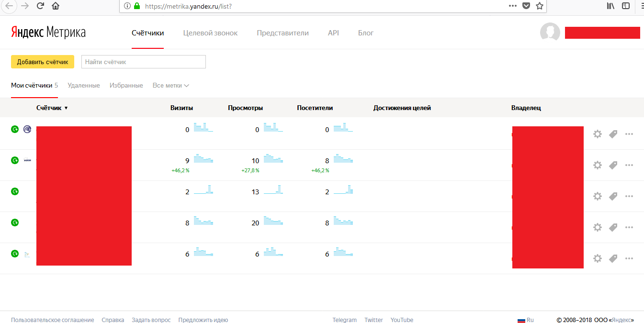Open more options for counter with 8 visits
644x323 pixels.
629,227
